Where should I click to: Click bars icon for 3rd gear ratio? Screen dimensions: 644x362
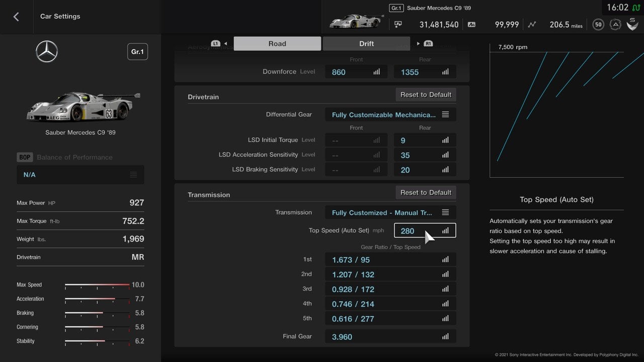(x=445, y=289)
